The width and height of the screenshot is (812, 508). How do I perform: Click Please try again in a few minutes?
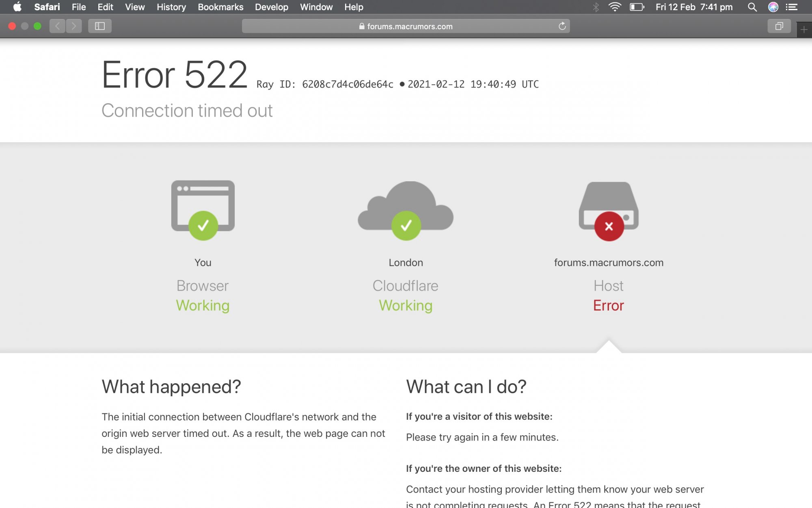[x=482, y=437]
